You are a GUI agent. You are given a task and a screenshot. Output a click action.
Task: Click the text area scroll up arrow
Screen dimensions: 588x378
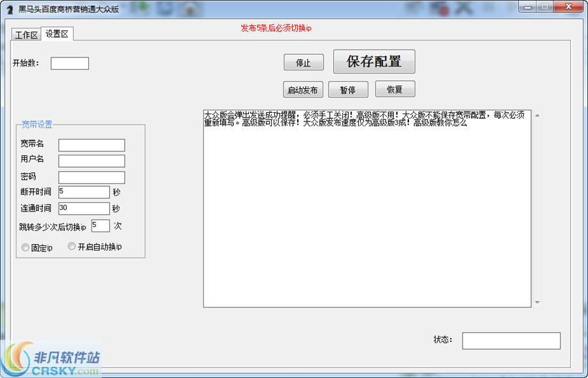tap(537, 116)
